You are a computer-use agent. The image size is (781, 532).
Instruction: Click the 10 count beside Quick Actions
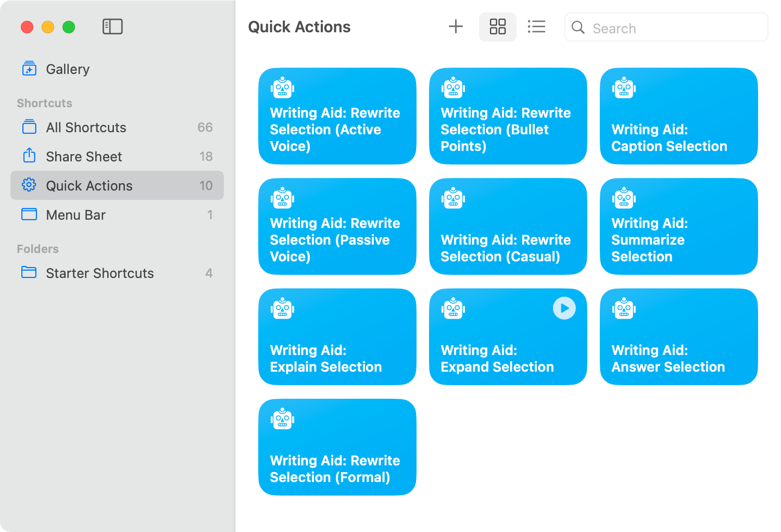pyautogui.click(x=206, y=186)
